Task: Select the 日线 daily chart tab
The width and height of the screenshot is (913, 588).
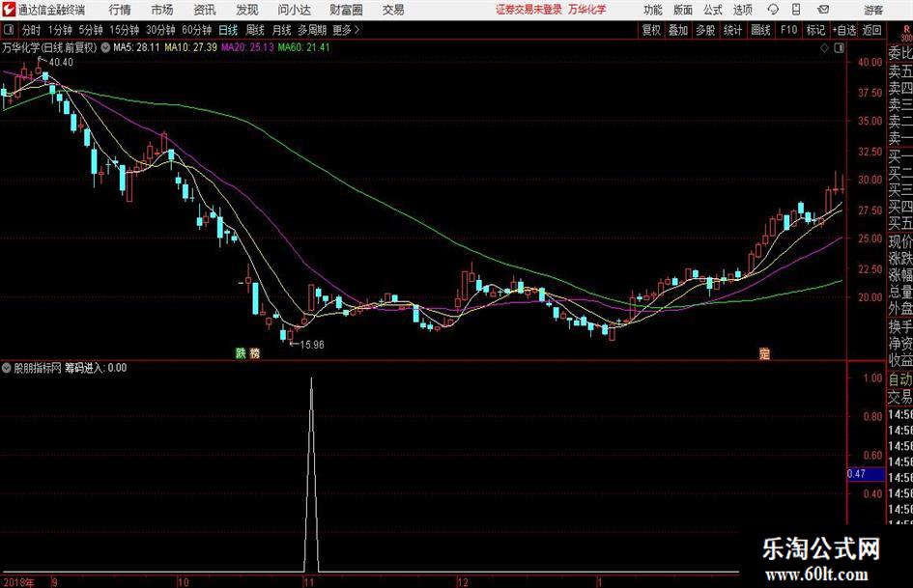Action: [x=228, y=30]
